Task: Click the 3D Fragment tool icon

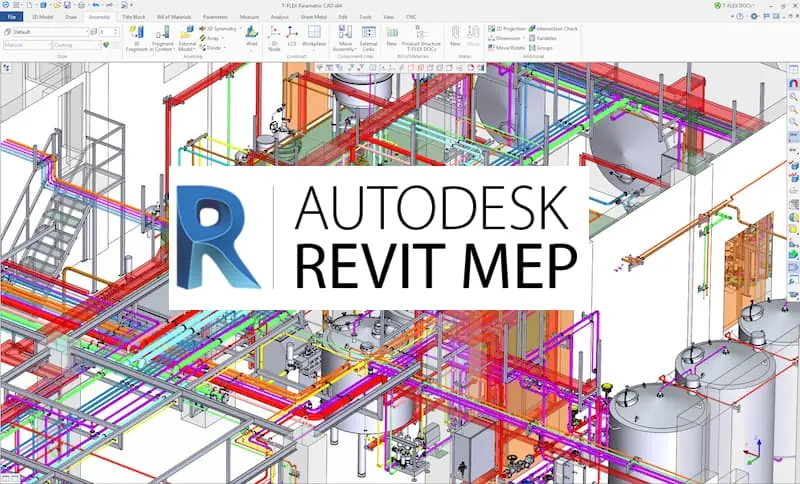Action: click(136, 33)
